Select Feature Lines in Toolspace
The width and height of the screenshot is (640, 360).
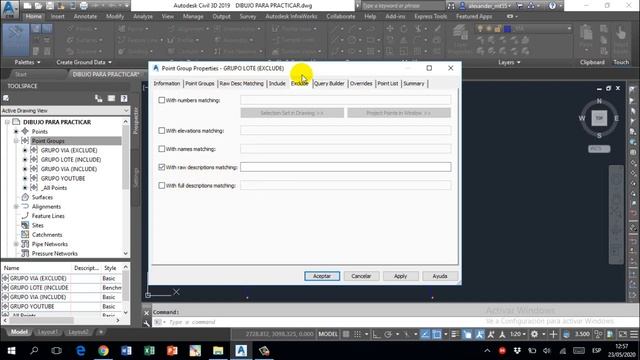pyautogui.click(x=48, y=216)
